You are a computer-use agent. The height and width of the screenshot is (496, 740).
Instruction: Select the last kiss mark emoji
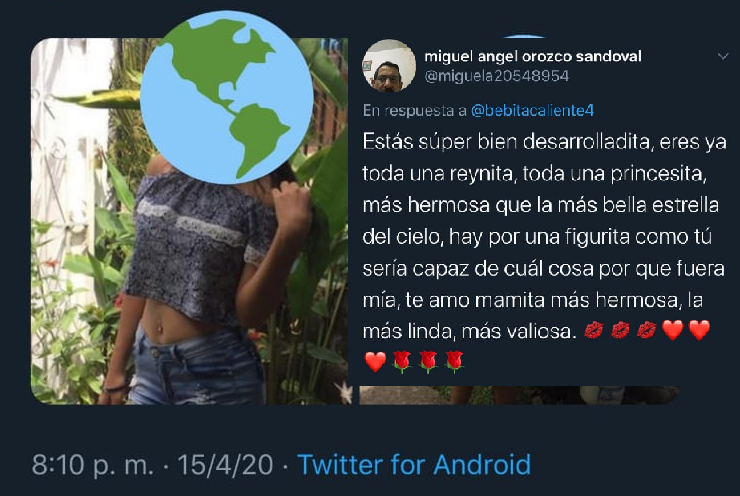647,330
